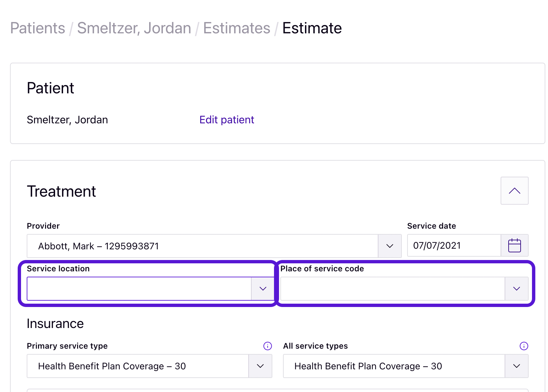The height and width of the screenshot is (392, 548).
Task: Navigate to Smeltzer, Jordan breadcrumb
Action: pyautogui.click(x=134, y=28)
